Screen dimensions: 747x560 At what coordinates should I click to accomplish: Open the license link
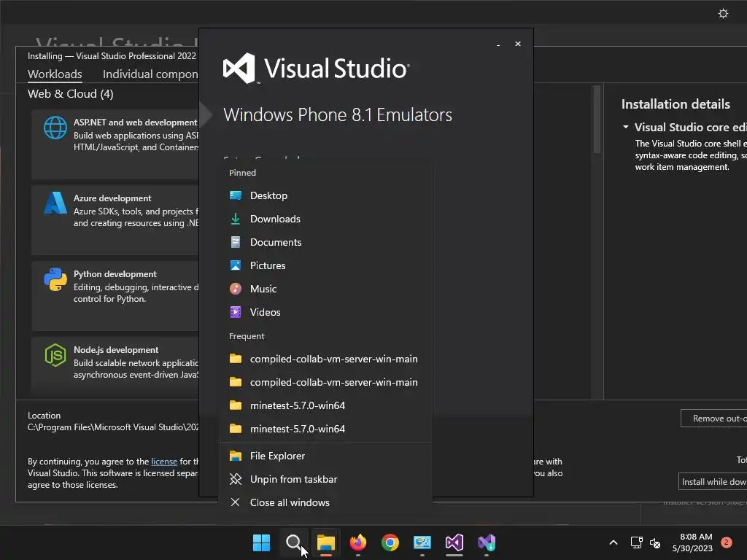[164, 462]
